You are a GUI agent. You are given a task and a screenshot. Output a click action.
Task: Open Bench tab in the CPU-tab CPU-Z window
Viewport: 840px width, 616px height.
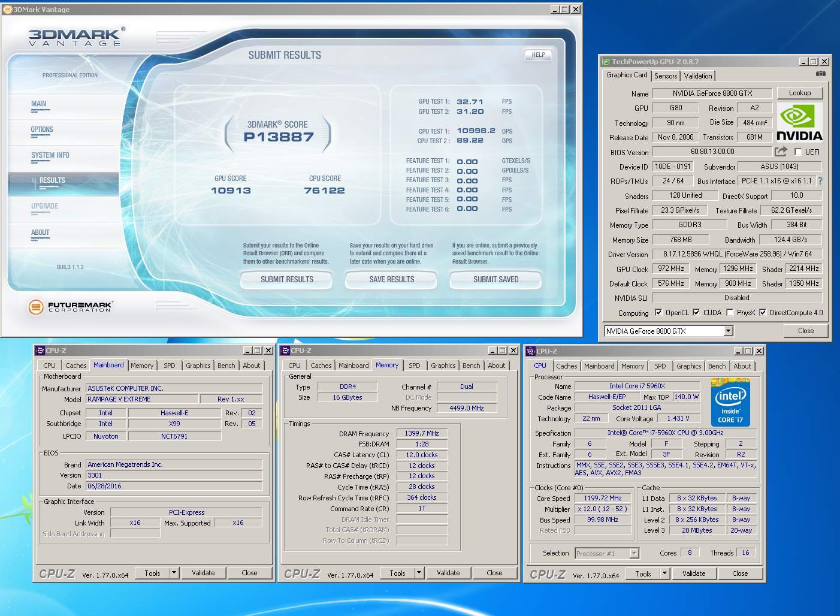click(x=717, y=366)
